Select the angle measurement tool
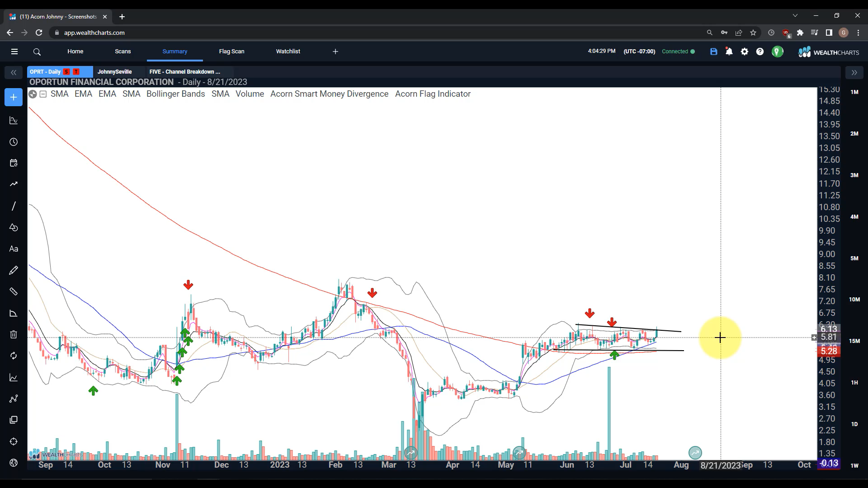Image resolution: width=868 pixels, height=488 pixels. 14,313
